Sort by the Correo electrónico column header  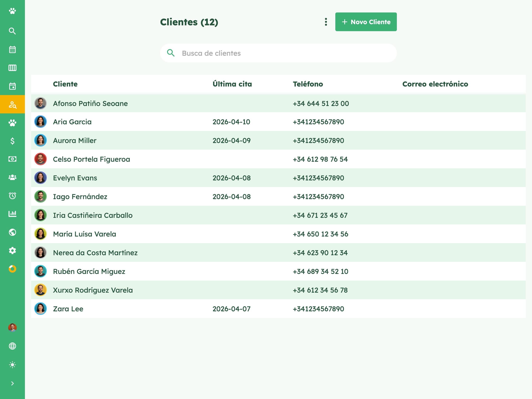435,84
